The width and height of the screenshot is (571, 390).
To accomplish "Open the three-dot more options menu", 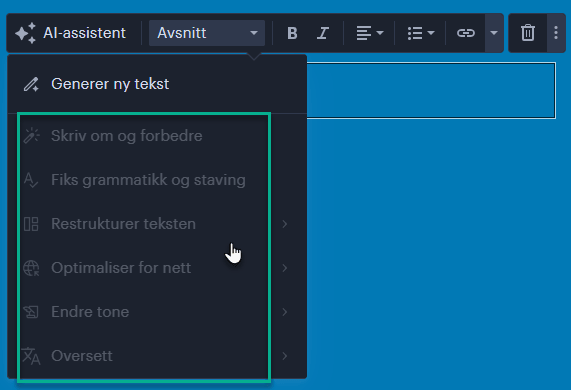I will (x=556, y=33).
